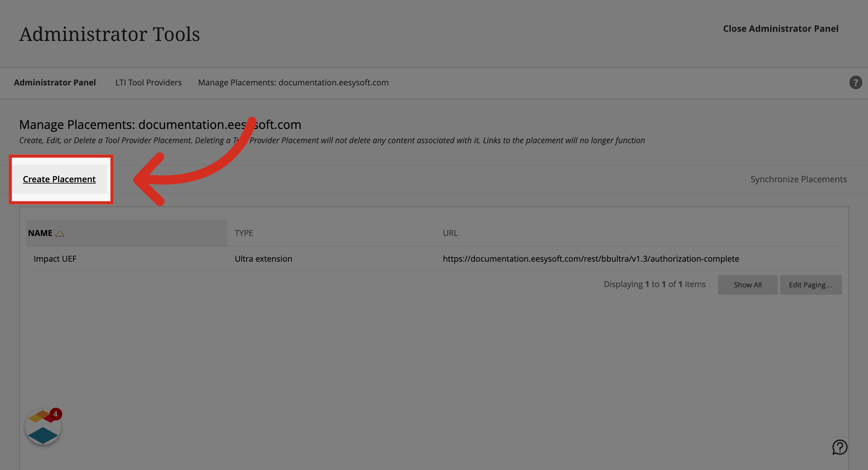Viewport: 868px width, 470px height.
Task: Click the Manage Placements page heading
Action: pos(160,125)
